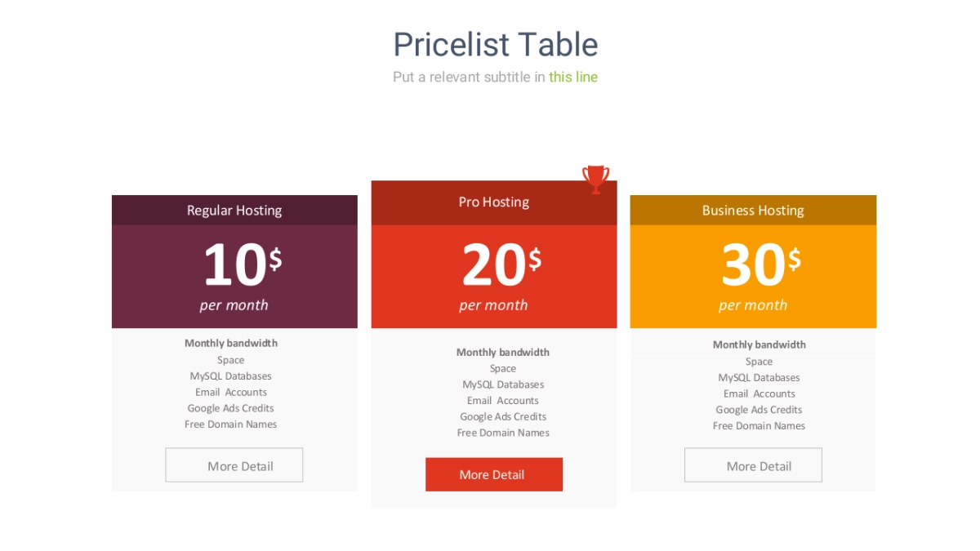Click the 30$ per month price block
This screenshot has width=980, height=551.
pyautogui.click(x=753, y=276)
